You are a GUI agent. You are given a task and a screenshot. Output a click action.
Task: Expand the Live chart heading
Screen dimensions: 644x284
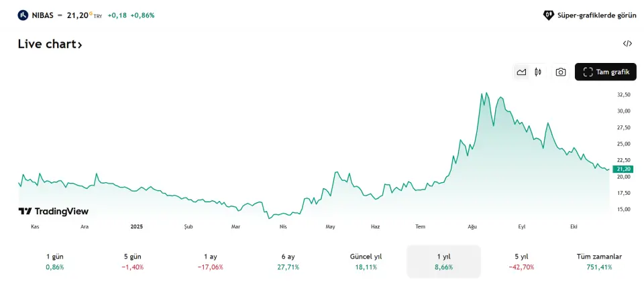(x=50, y=44)
